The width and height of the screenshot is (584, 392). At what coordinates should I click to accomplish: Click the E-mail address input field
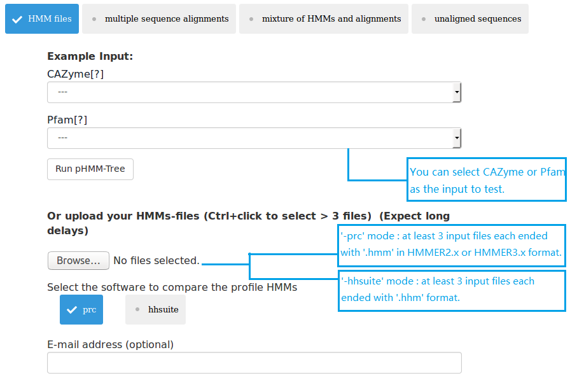[x=254, y=363]
